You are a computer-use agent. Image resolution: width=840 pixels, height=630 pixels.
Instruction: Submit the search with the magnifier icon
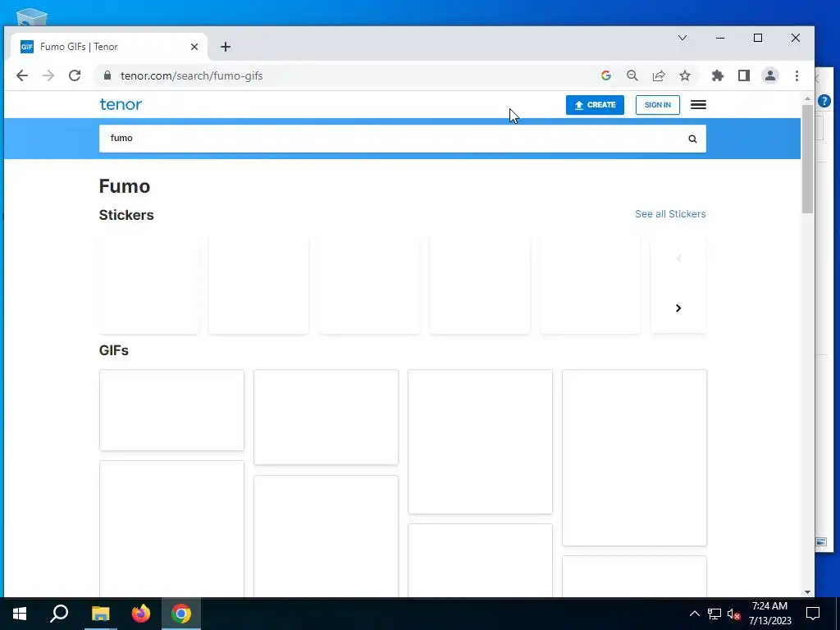692,139
